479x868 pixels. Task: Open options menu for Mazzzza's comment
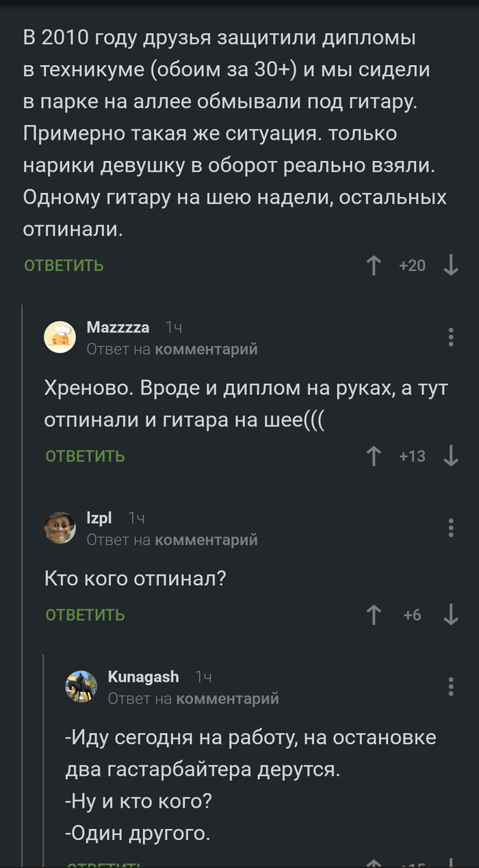coord(450,337)
